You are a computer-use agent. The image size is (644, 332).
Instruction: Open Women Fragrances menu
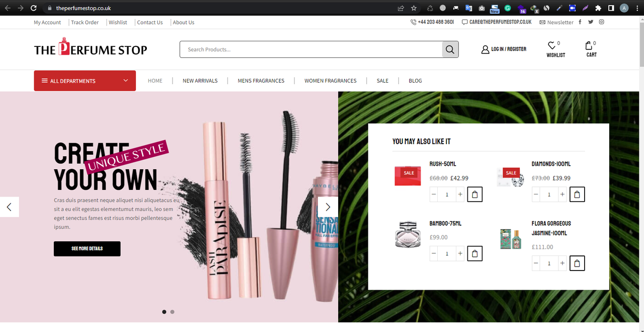[331, 81]
